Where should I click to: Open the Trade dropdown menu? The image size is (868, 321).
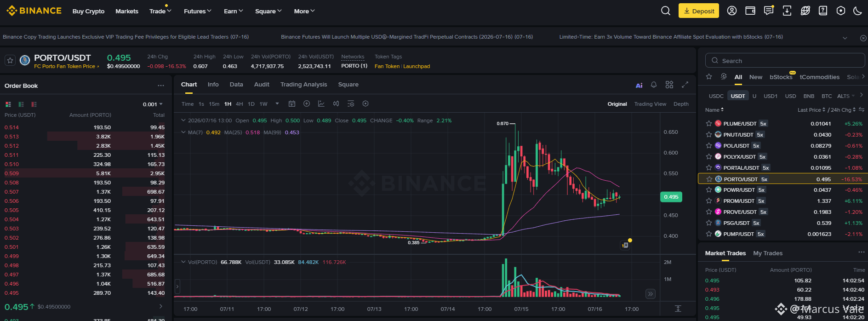pos(160,11)
